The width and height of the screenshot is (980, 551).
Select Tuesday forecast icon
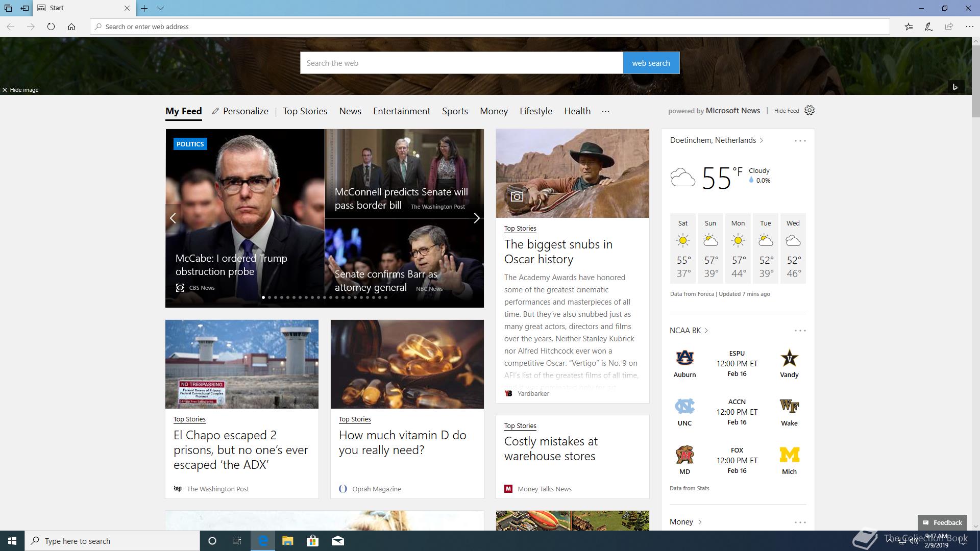(766, 240)
